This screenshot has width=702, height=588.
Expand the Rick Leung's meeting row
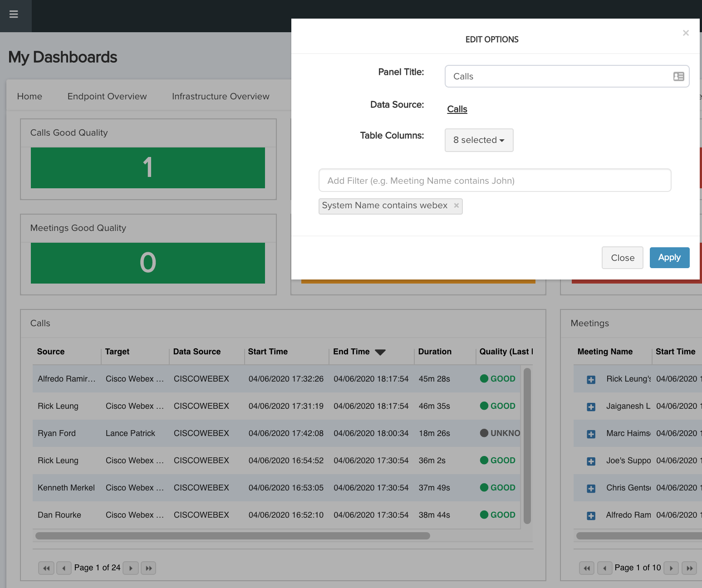coord(591,380)
